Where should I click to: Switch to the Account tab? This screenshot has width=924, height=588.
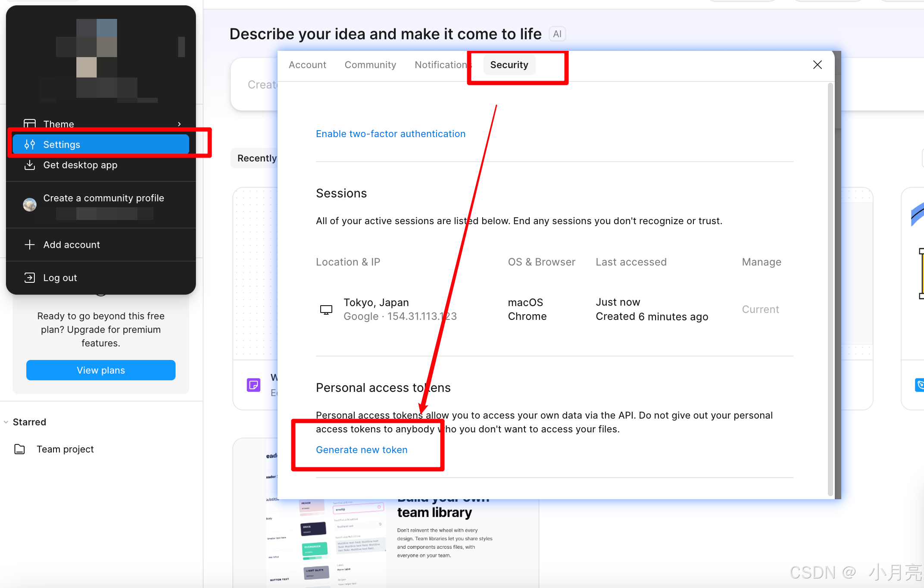[x=307, y=65]
